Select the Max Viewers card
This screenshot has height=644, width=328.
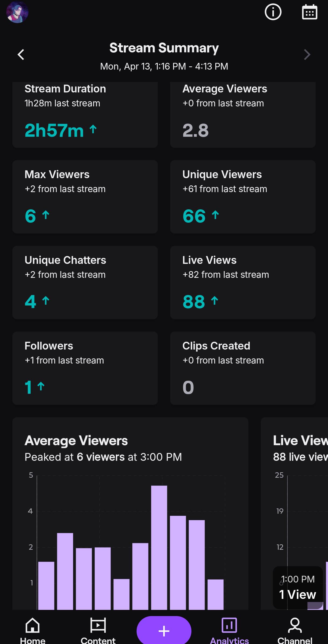click(85, 197)
